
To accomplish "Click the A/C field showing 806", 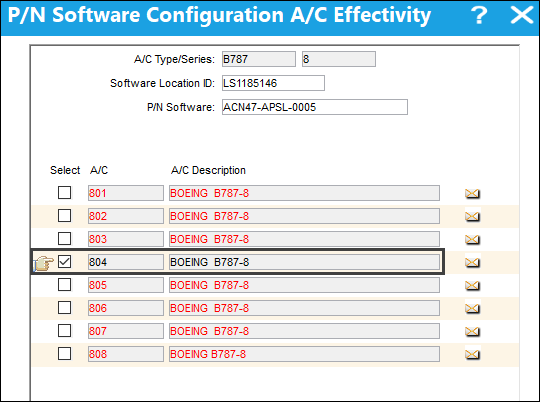I will point(126,308).
